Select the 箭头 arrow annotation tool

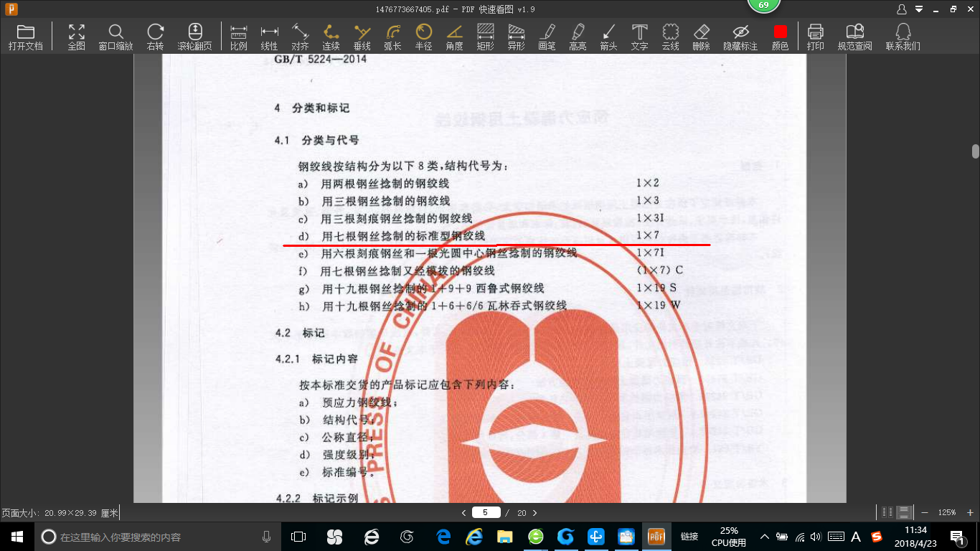click(608, 37)
